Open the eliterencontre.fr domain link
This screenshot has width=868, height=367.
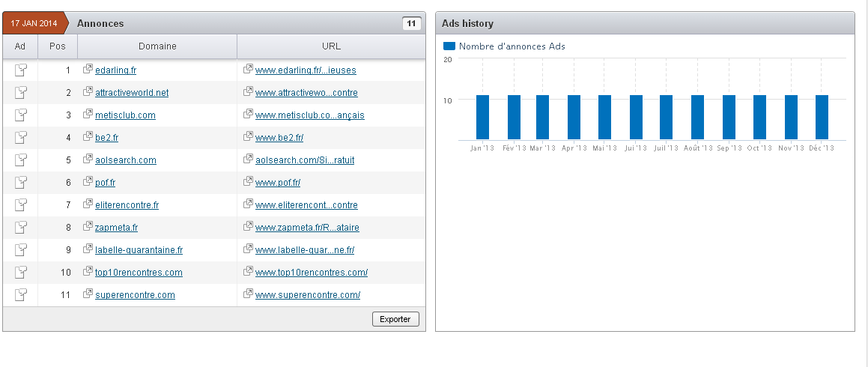point(127,204)
